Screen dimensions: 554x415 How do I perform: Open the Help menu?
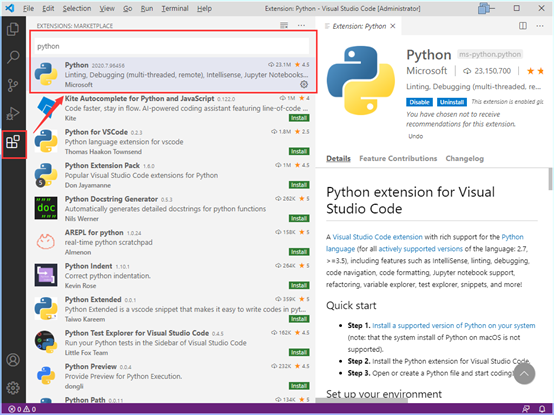(x=204, y=8)
